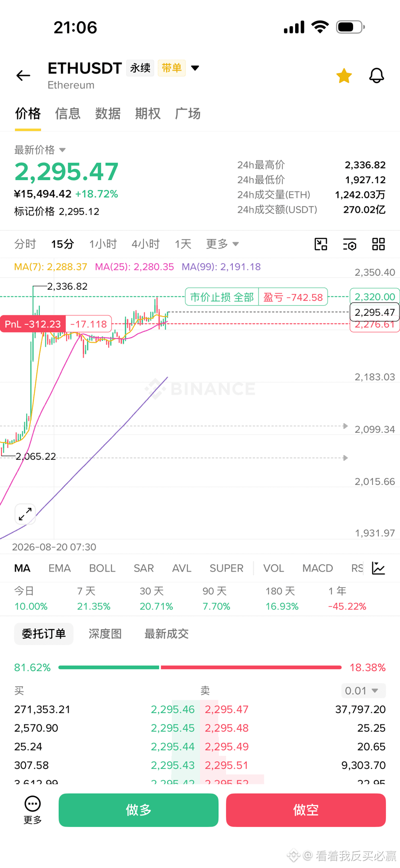Switch to the 广场 tab

188,114
